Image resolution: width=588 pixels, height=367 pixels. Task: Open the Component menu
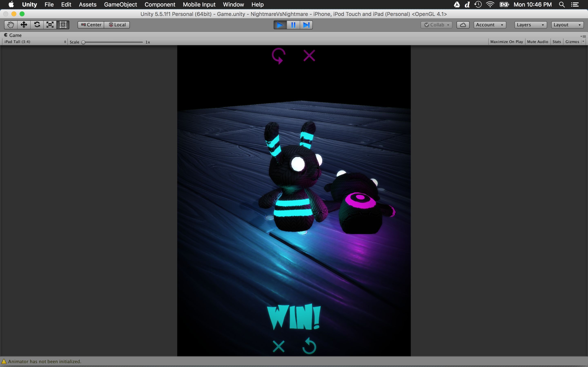pyautogui.click(x=160, y=5)
